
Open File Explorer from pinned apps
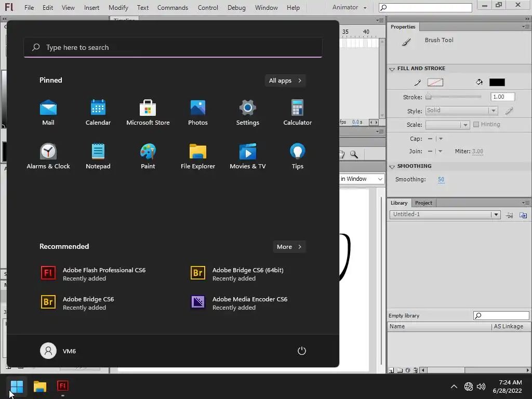click(198, 156)
